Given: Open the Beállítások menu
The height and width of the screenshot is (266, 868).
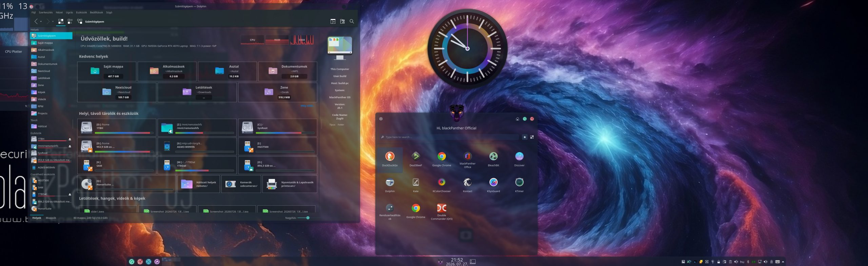Looking at the screenshot, I should [96, 13].
